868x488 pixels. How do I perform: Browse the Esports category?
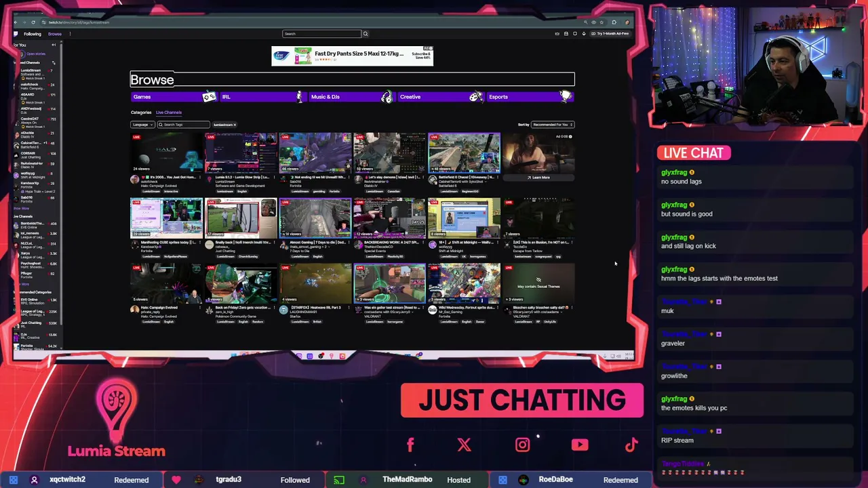(x=530, y=97)
